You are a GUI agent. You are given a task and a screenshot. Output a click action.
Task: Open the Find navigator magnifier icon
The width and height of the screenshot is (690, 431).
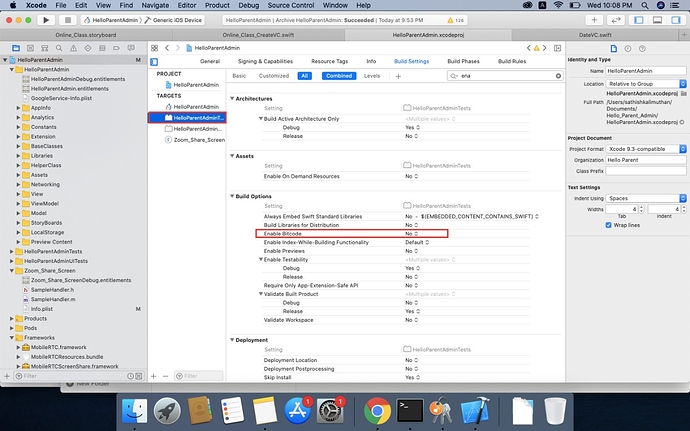[59, 48]
